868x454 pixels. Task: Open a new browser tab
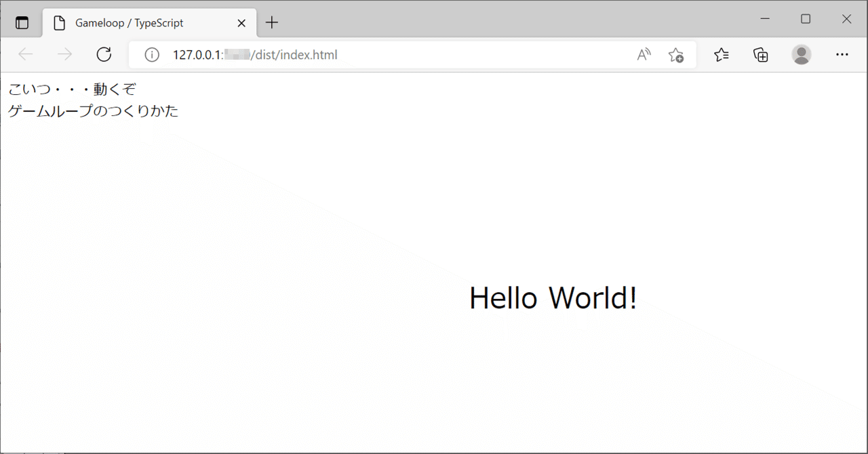click(272, 22)
